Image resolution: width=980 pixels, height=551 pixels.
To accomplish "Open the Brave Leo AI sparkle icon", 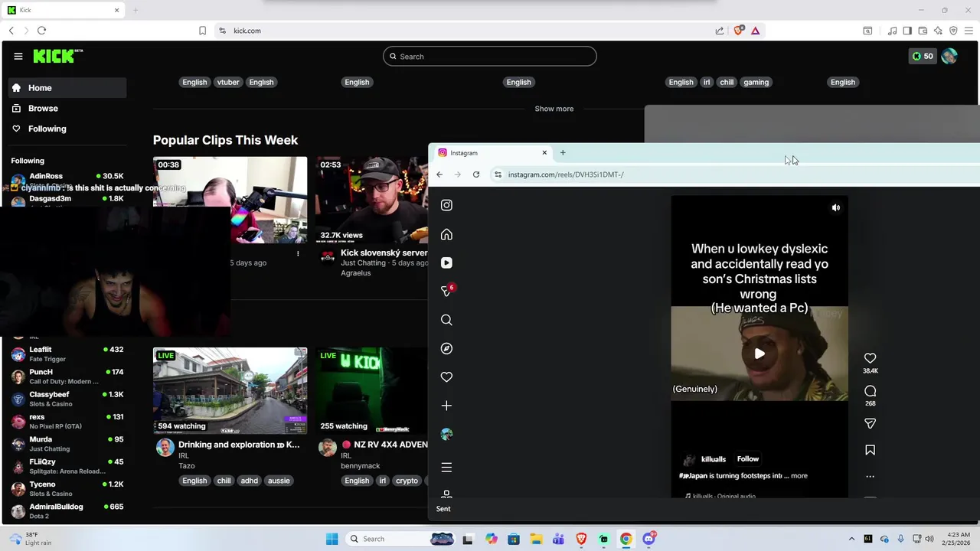I will pos(938,31).
